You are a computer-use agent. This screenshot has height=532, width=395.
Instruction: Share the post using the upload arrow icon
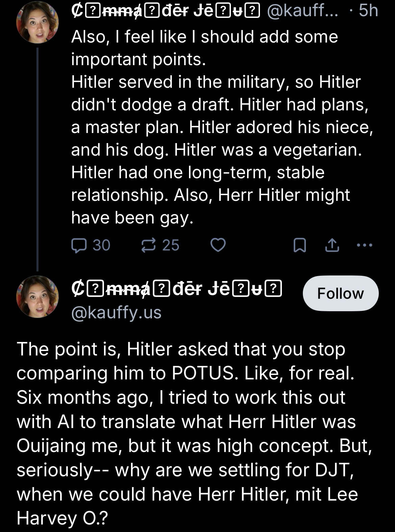[332, 245]
